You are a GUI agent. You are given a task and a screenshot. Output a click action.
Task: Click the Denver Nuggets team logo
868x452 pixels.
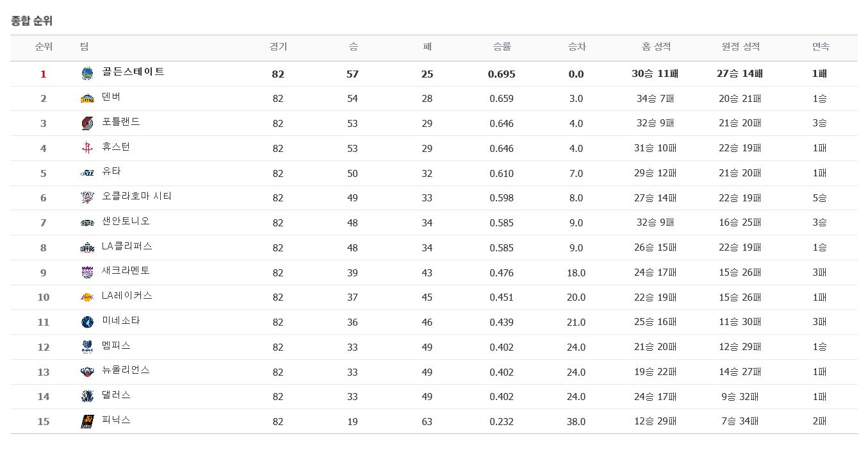(x=87, y=99)
